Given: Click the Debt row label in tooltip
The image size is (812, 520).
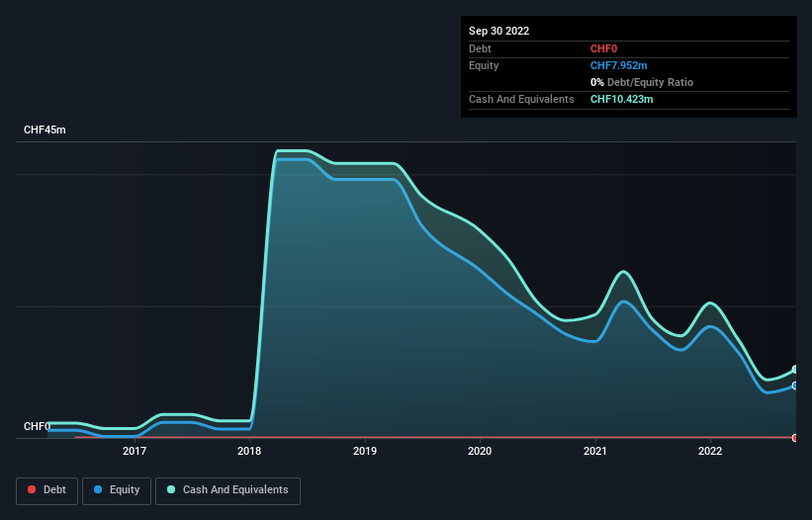Looking at the screenshot, I should pyautogui.click(x=480, y=48).
